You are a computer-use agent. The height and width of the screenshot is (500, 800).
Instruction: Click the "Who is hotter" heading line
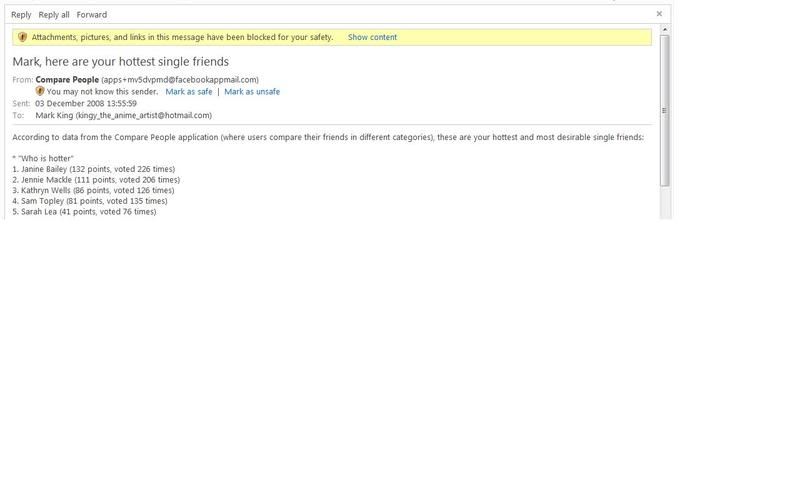point(43,159)
